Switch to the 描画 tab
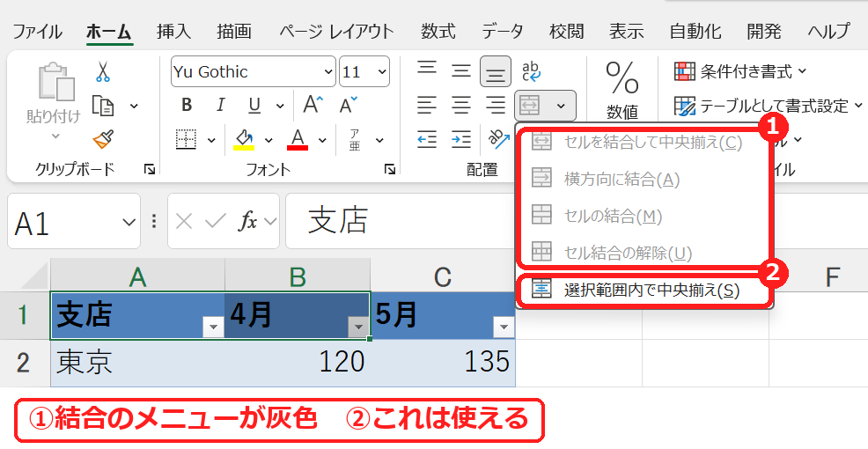Screen dimensions: 868x449 click(x=234, y=32)
